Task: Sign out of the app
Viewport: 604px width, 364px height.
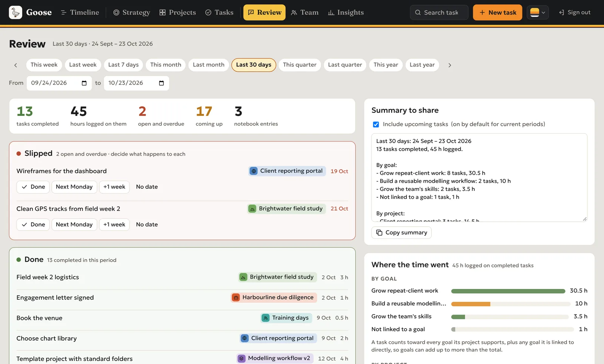Action: [575, 12]
